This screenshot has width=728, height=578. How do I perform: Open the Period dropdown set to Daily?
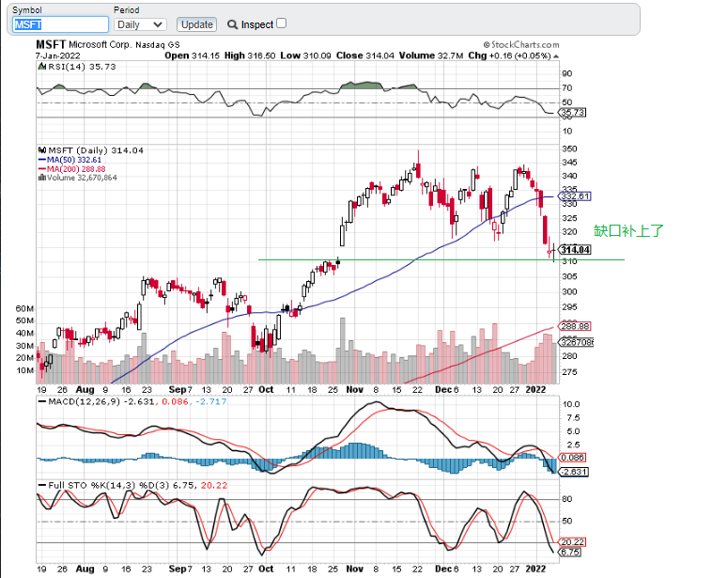point(140,24)
